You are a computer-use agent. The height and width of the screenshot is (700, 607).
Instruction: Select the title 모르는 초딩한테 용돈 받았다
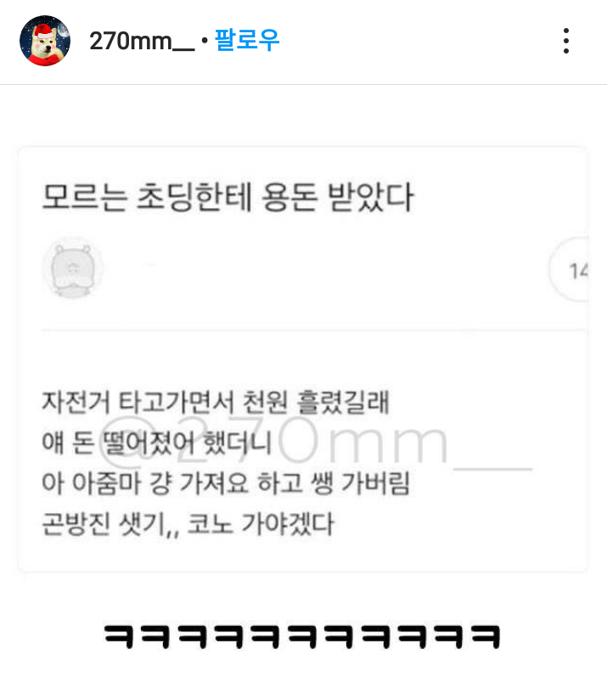(228, 197)
